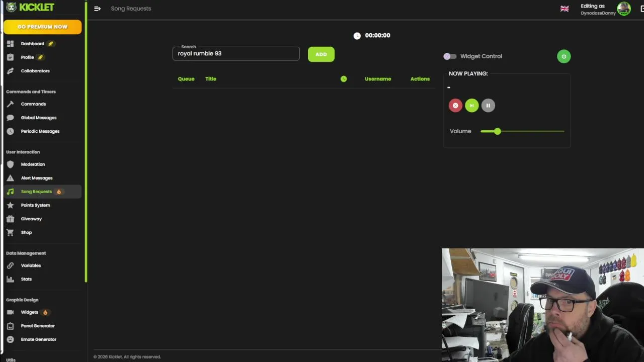Click the logout icon after the avatar
Image resolution: width=644 pixels, height=362 pixels.
click(641, 9)
